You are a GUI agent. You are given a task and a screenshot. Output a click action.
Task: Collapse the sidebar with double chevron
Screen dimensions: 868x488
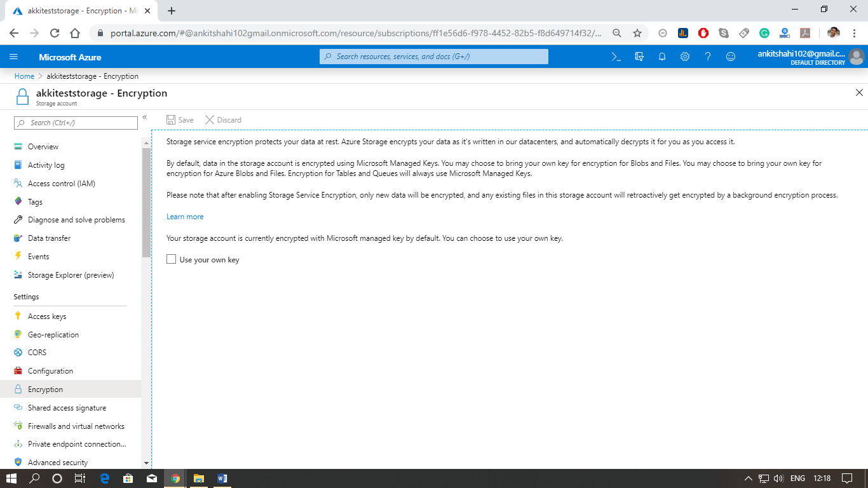(x=145, y=118)
